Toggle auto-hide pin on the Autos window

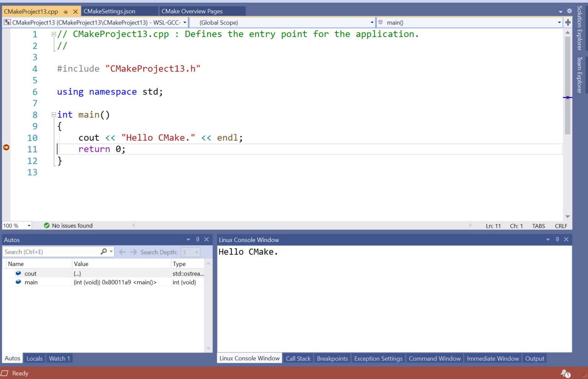point(198,239)
